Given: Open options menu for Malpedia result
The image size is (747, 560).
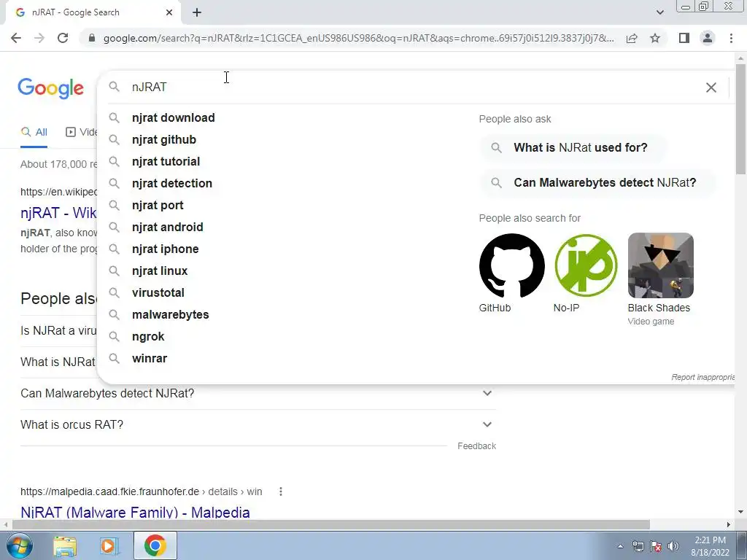Looking at the screenshot, I should (281, 491).
